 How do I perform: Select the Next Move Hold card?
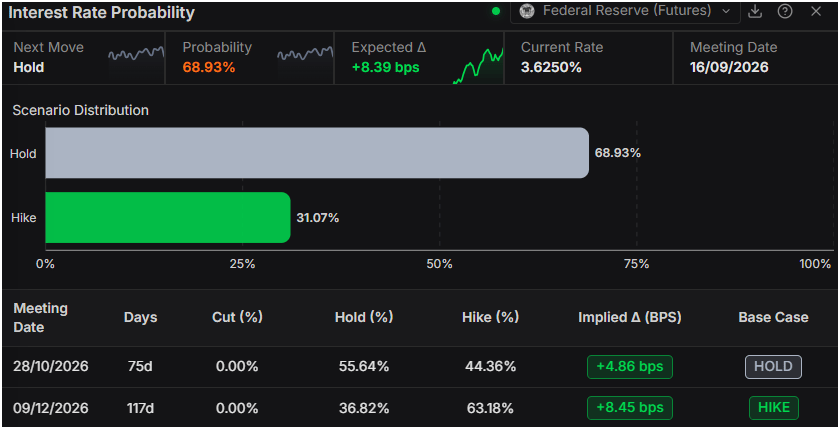[83, 58]
